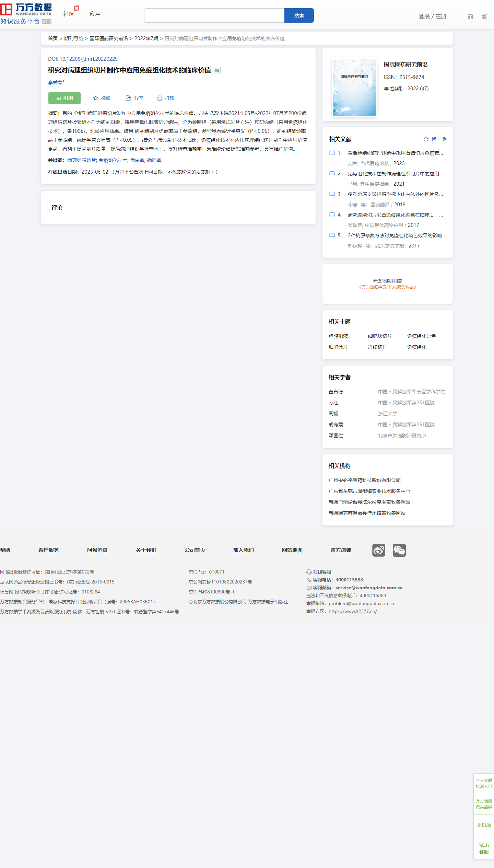Click the 分享 share icon

click(x=128, y=98)
